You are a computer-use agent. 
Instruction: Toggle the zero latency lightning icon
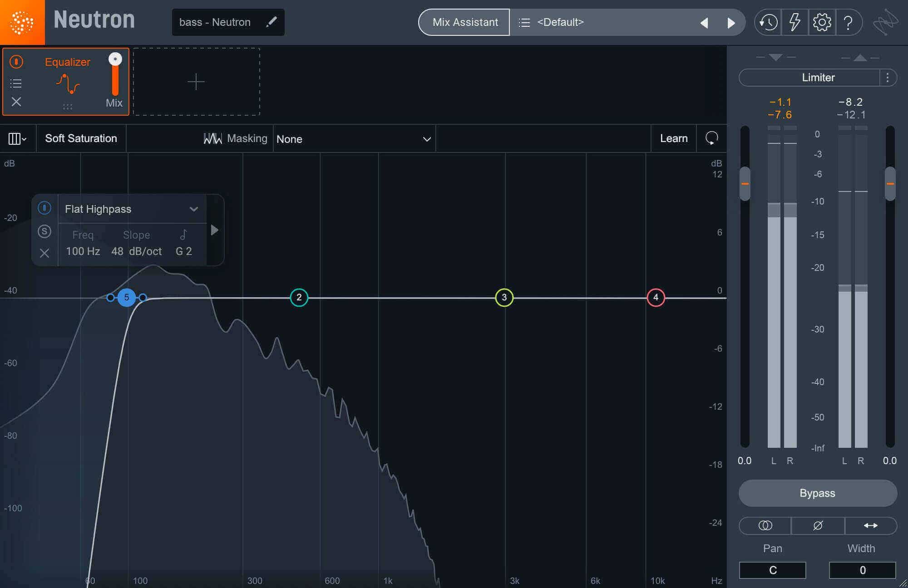pyautogui.click(x=794, y=22)
